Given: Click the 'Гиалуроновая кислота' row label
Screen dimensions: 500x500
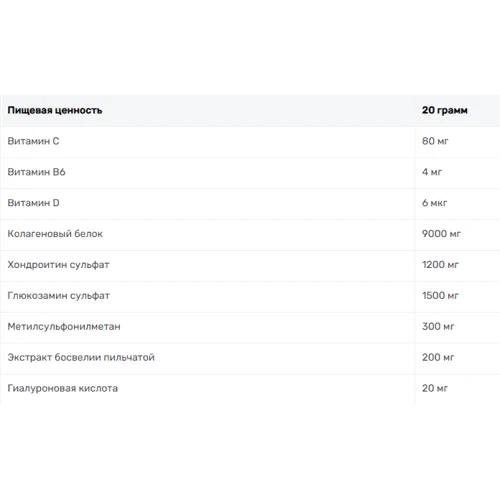Looking at the screenshot, I should click(63, 388).
